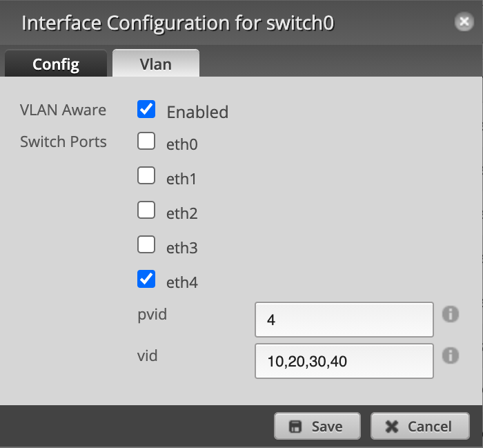Viewport: 483px width, 448px height.
Task: Click the Enabled label text
Action: point(197,112)
